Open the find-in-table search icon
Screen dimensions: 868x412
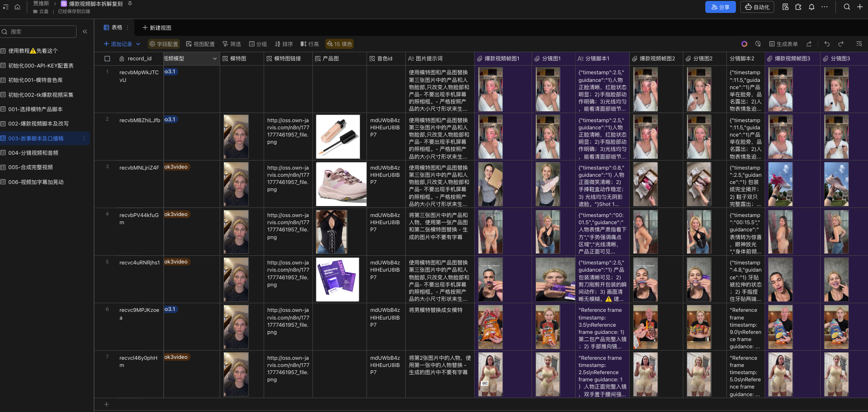(859, 44)
